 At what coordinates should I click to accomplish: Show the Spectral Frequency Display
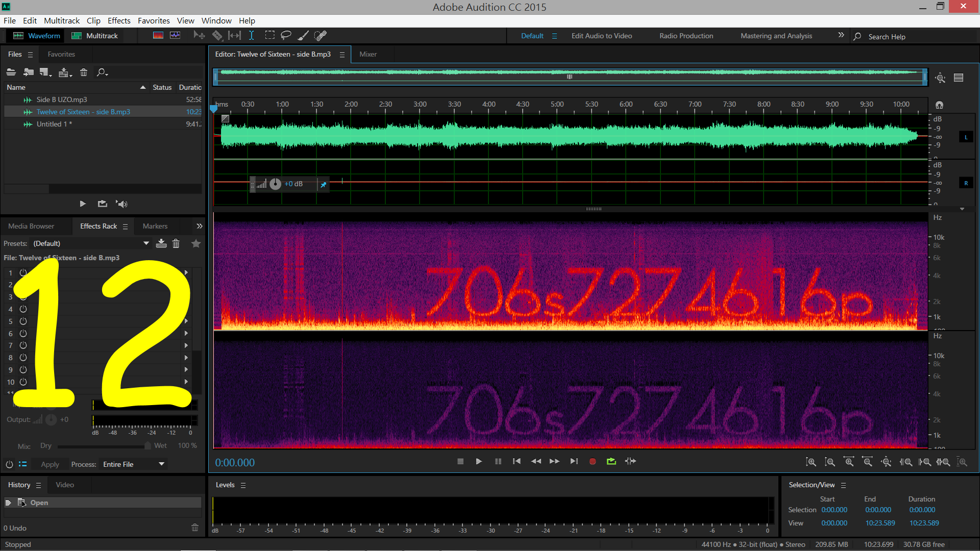158,36
